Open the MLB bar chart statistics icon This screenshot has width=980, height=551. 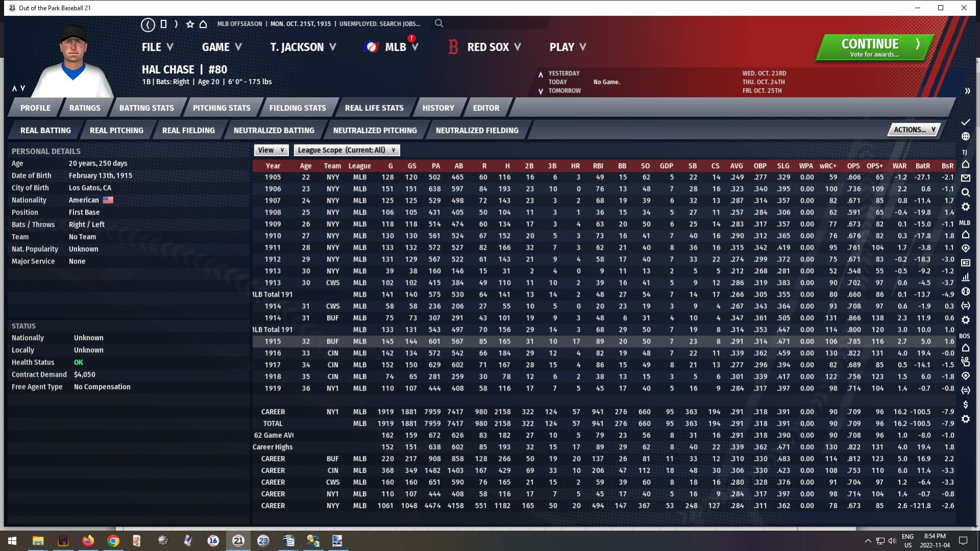tap(965, 277)
